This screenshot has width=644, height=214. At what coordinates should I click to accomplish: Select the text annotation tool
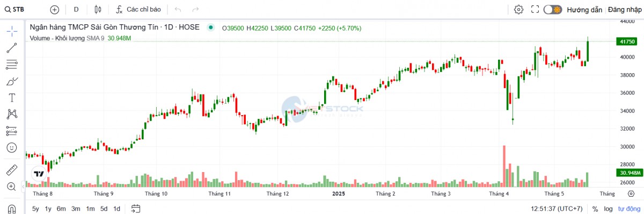(x=11, y=98)
